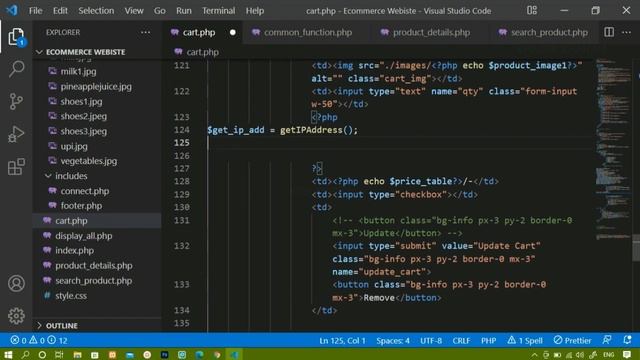Open notifications bell in status bar
The height and width of the screenshot is (360, 640).
coord(627,340)
